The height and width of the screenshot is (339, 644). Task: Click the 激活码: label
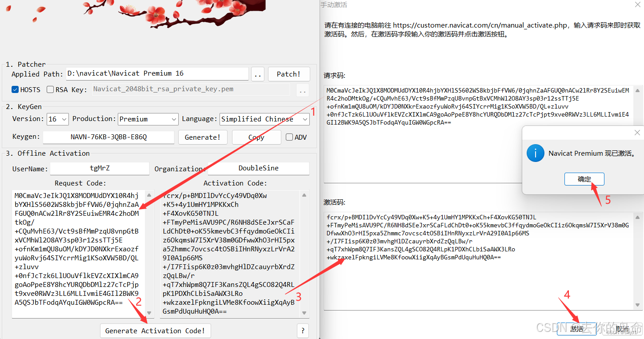(335, 202)
